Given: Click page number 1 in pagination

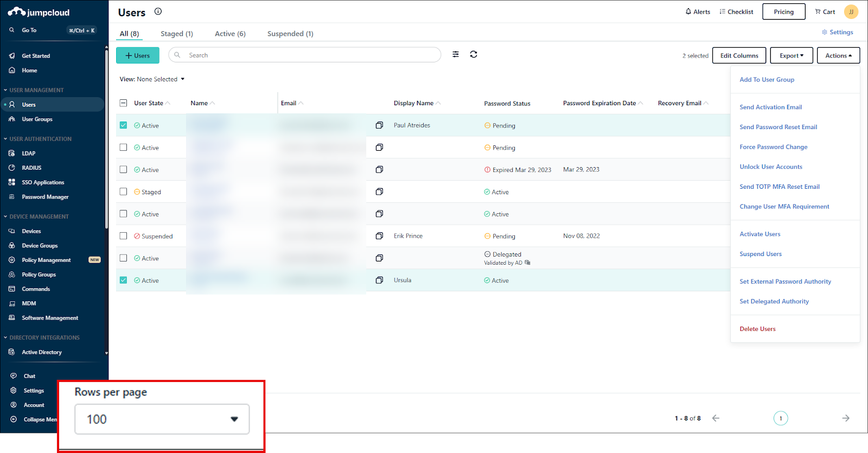Looking at the screenshot, I should point(781,418).
